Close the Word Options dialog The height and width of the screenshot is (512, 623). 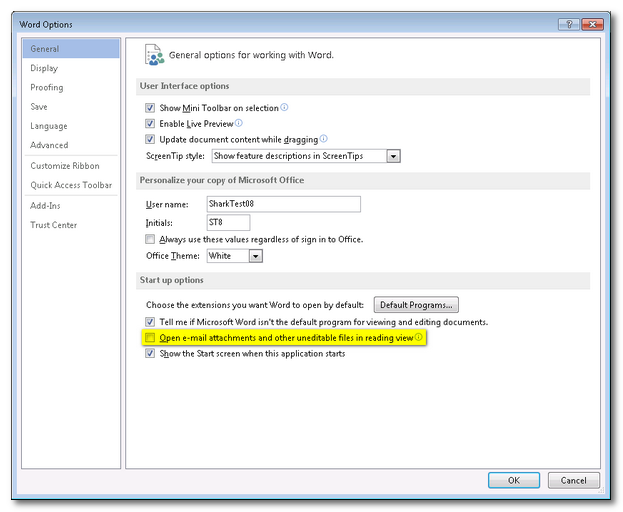592,24
